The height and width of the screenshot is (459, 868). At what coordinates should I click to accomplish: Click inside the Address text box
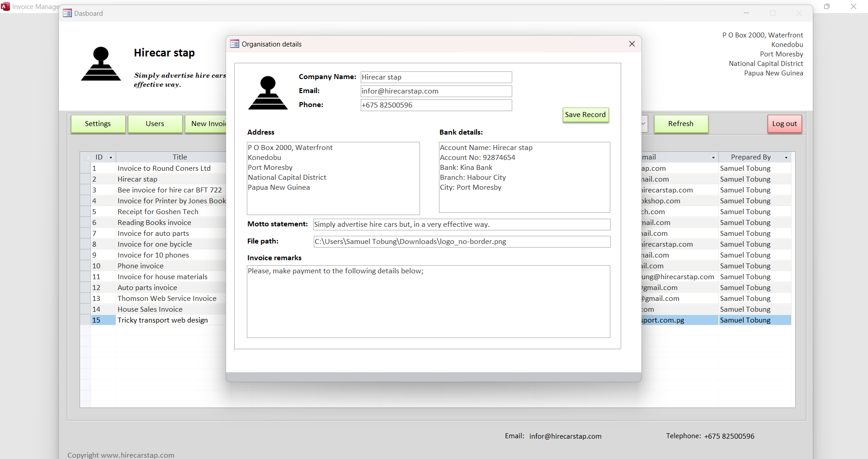click(333, 178)
